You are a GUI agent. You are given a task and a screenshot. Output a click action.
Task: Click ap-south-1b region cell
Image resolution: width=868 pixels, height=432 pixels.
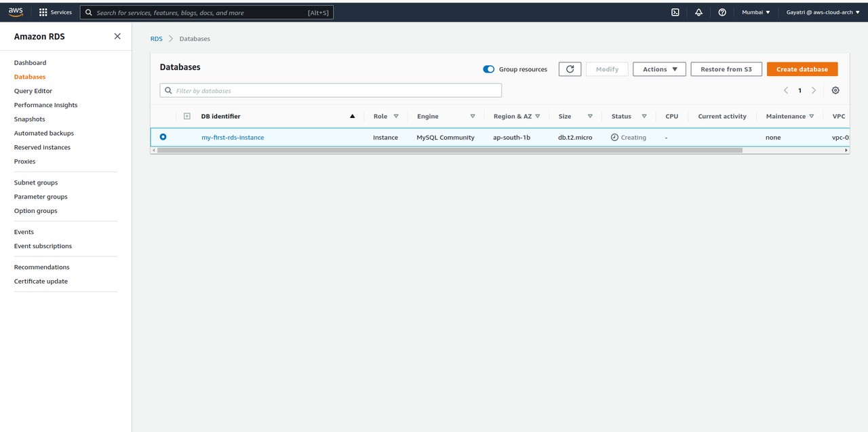pos(511,137)
